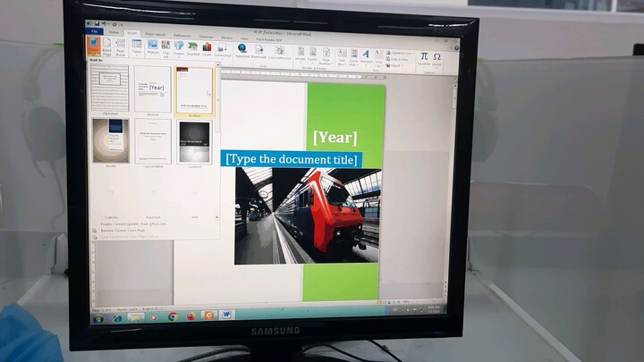Choose the Annual cover page thumbnail
The width and height of the screenshot is (644, 362).
152,89
